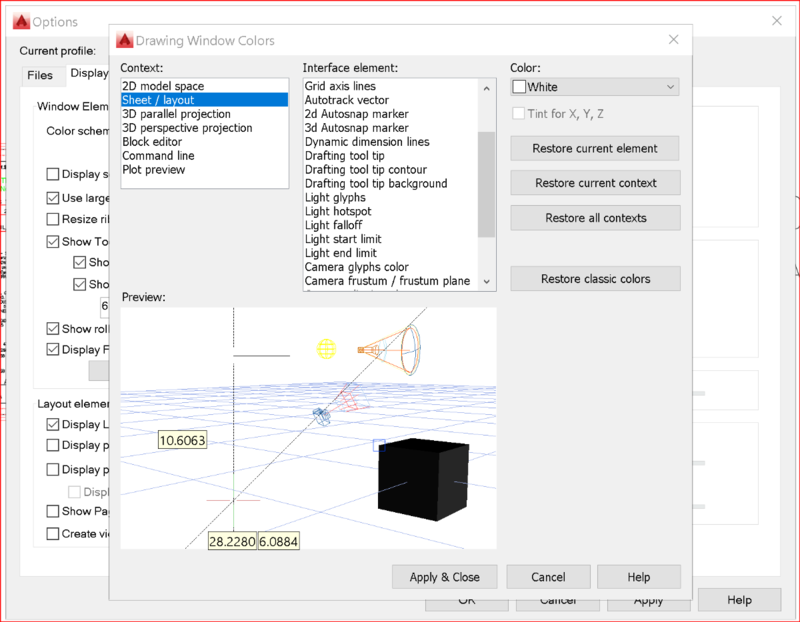Click the White color swatch box
Image resolution: width=800 pixels, height=622 pixels.
click(519, 87)
